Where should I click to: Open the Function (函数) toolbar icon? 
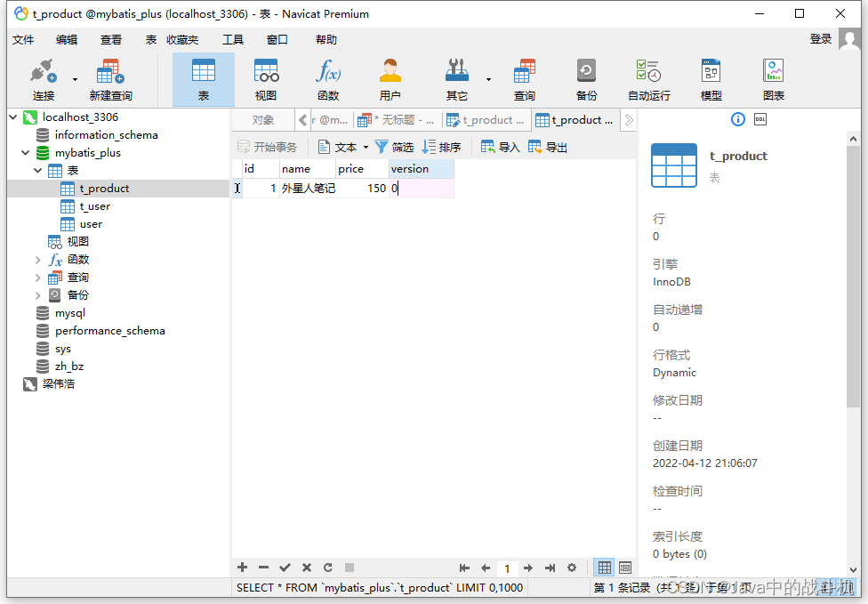tap(328, 80)
